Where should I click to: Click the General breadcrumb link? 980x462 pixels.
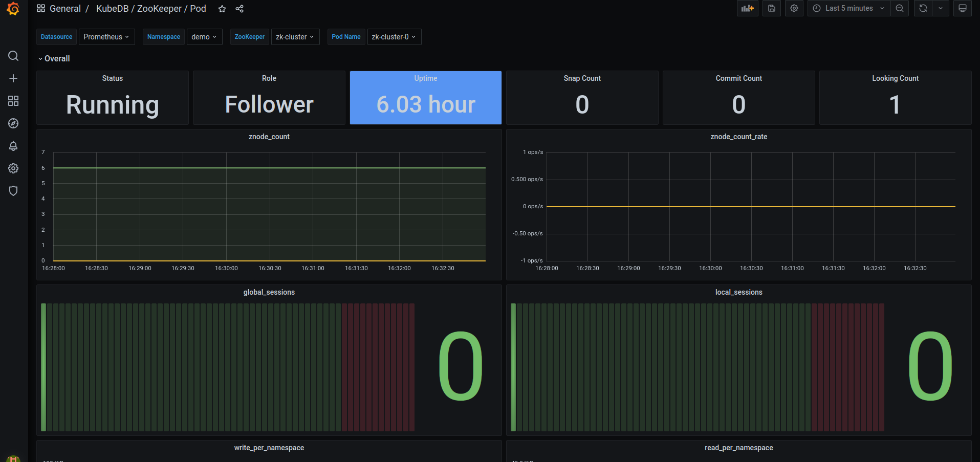[65, 9]
